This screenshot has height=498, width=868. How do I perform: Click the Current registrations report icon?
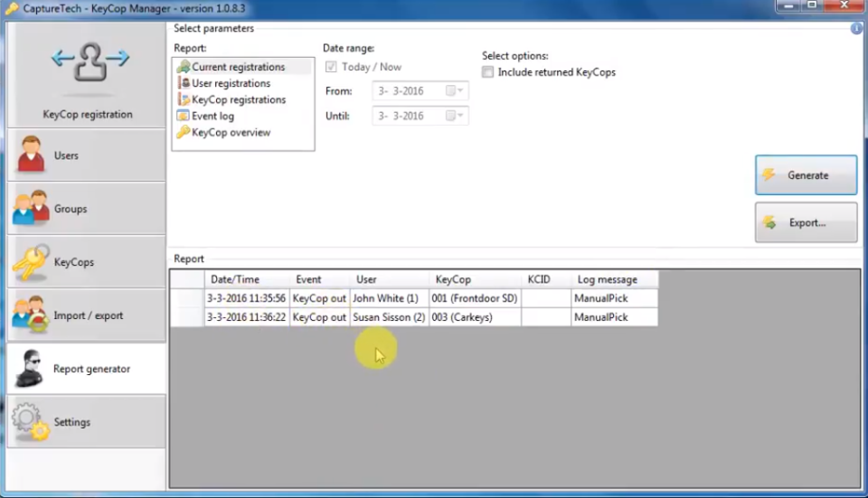click(x=184, y=67)
